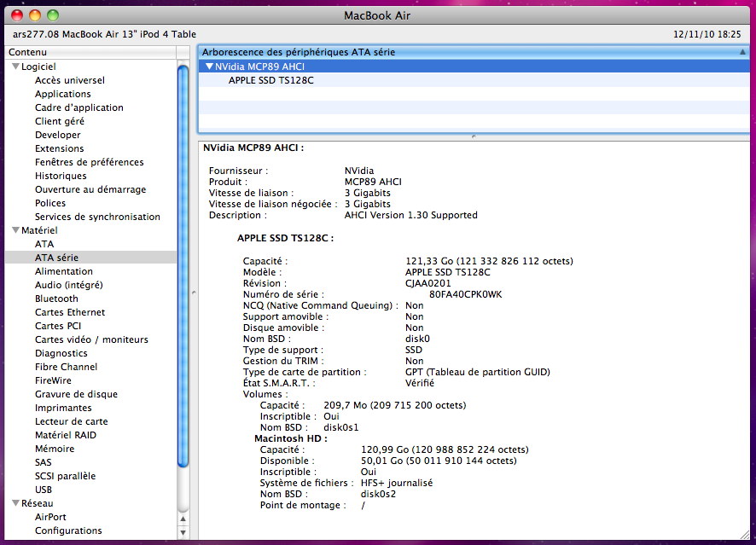Open the FireWire entry
Image resolution: width=756 pixels, height=545 pixels.
53,380
